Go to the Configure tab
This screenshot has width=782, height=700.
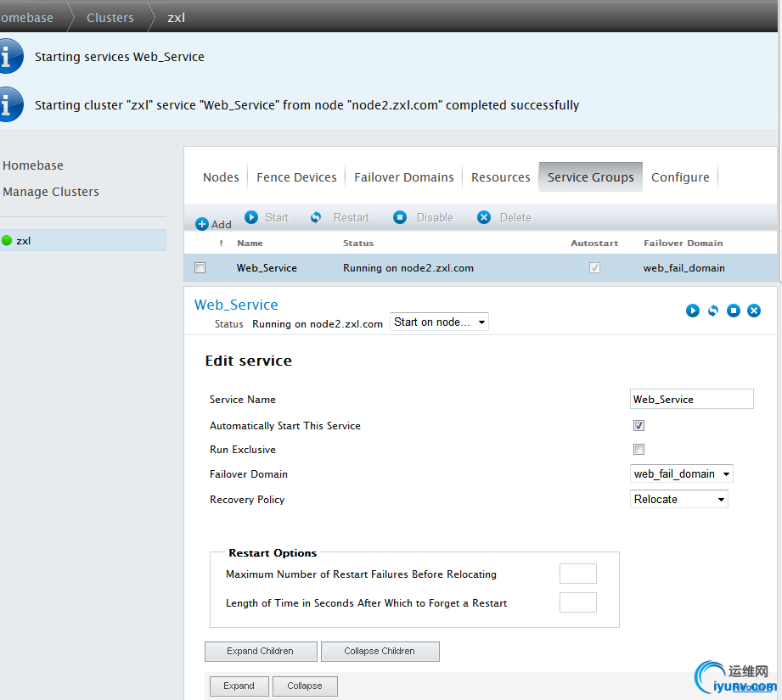pyautogui.click(x=680, y=177)
